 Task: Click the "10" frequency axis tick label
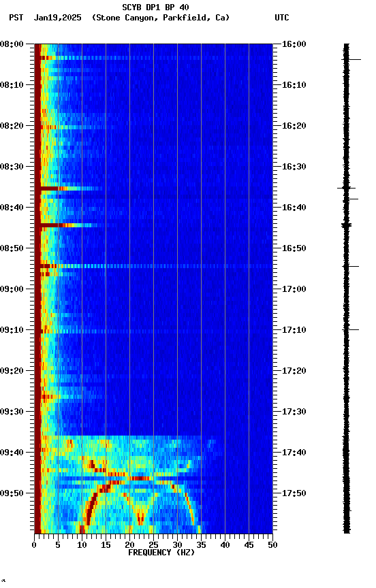click(82, 545)
